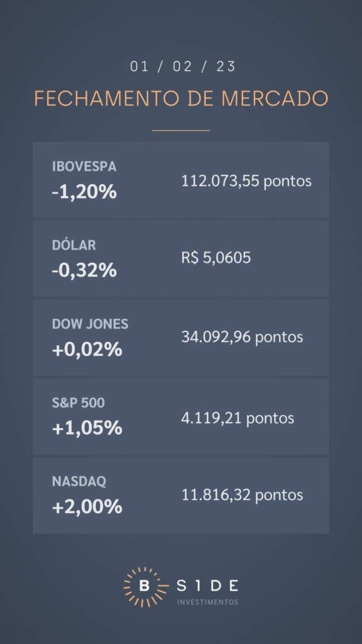This screenshot has width=362, height=644.
Task: Click the 112.073,55 pontos value
Action: click(246, 180)
